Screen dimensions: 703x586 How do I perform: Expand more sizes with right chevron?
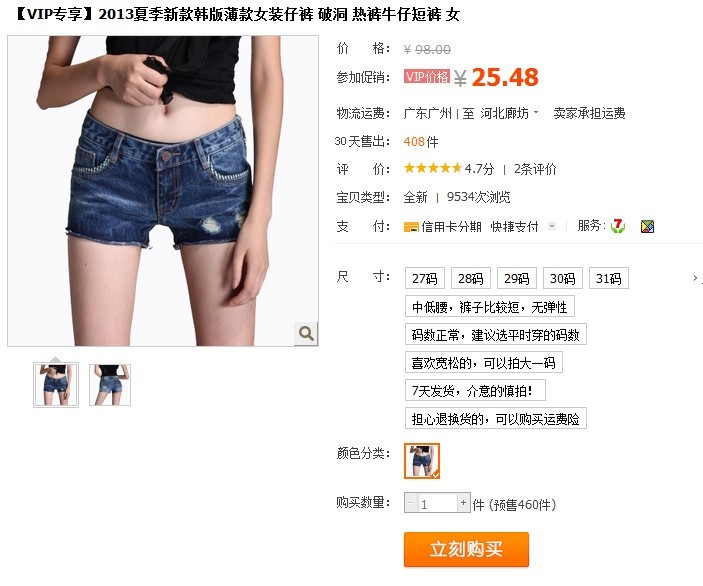point(695,278)
